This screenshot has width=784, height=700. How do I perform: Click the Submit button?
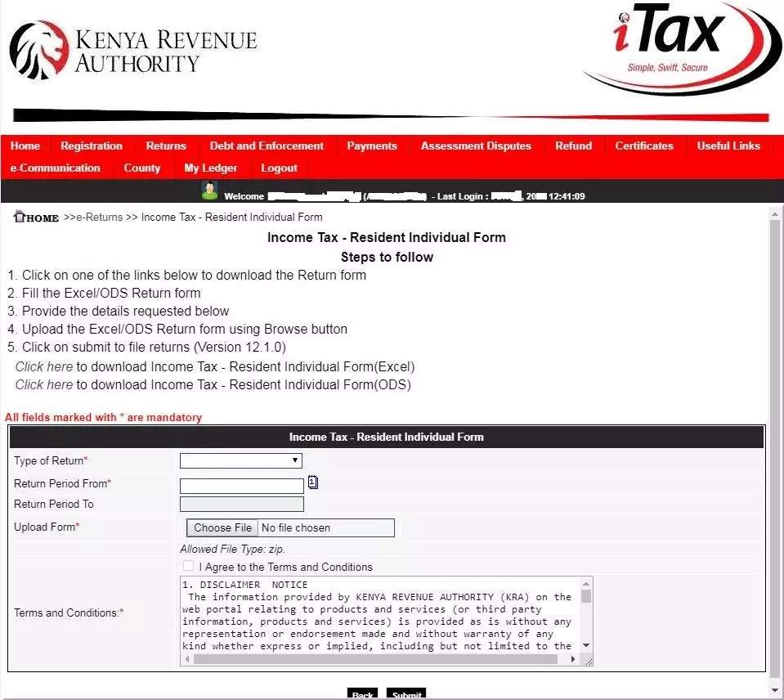pyautogui.click(x=406, y=693)
